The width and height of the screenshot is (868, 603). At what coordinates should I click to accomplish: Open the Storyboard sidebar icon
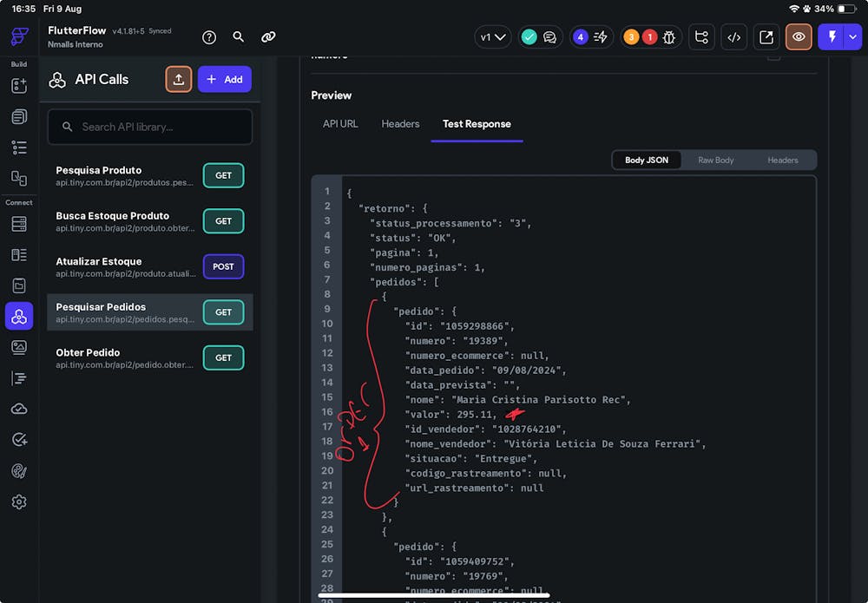[x=19, y=178]
